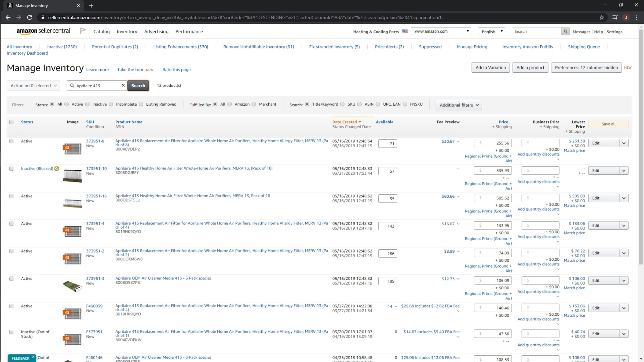The height and width of the screenshot is (362, 644).
Task: Open product thumbnail for SKU 373951-3
Action: click(x=72, y=286)
